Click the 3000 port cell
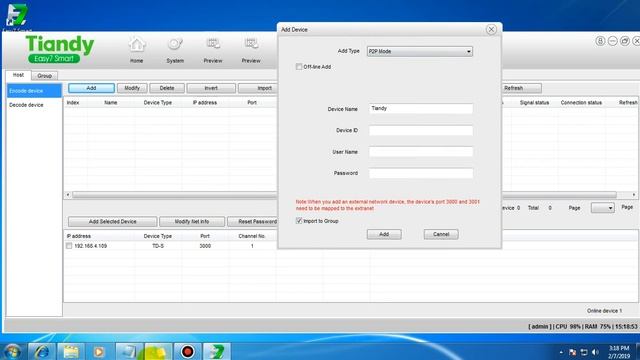 point(205,246)
